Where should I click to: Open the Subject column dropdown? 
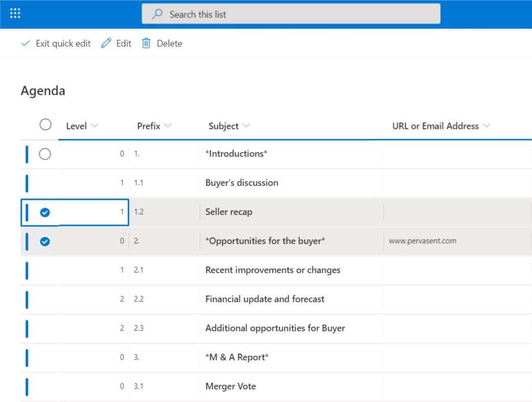click(247, 125)
